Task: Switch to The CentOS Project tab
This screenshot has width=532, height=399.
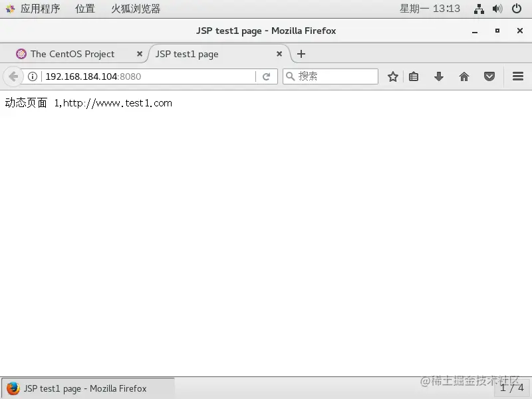Action: pos(72,54)
